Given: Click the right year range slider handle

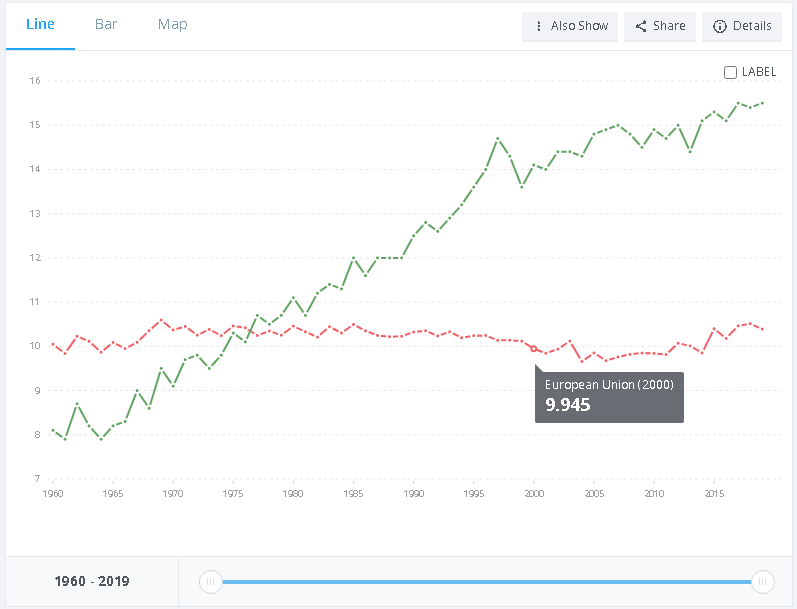Looking at the screenshot, I should (x=762, y=582).
